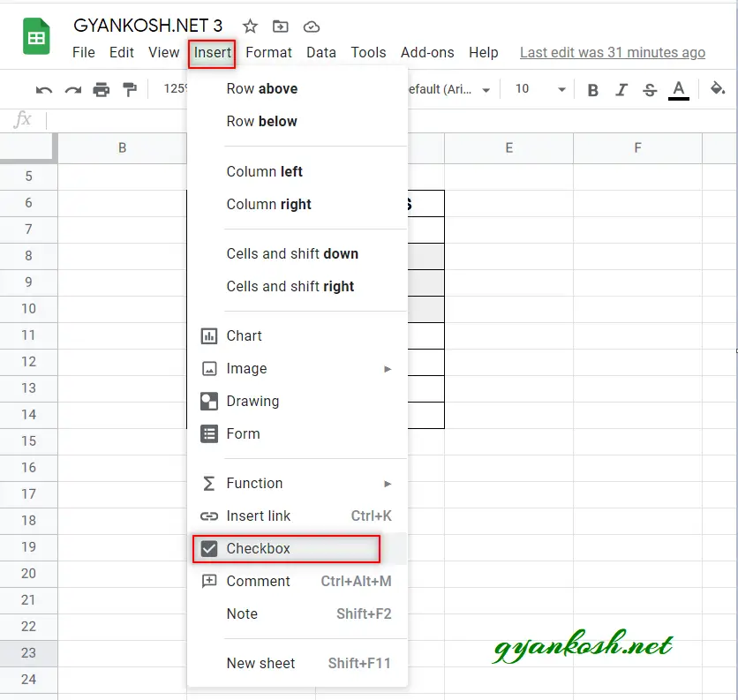Insert Column right
The height and width of the screenshot is (700, 738).
pyautogui.click(x=297, y=204)
